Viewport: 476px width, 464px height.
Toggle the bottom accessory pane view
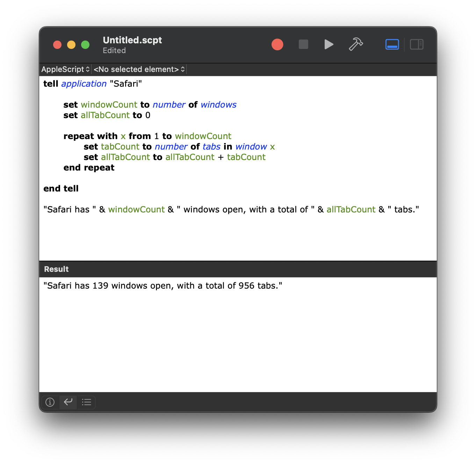(392, 44)
